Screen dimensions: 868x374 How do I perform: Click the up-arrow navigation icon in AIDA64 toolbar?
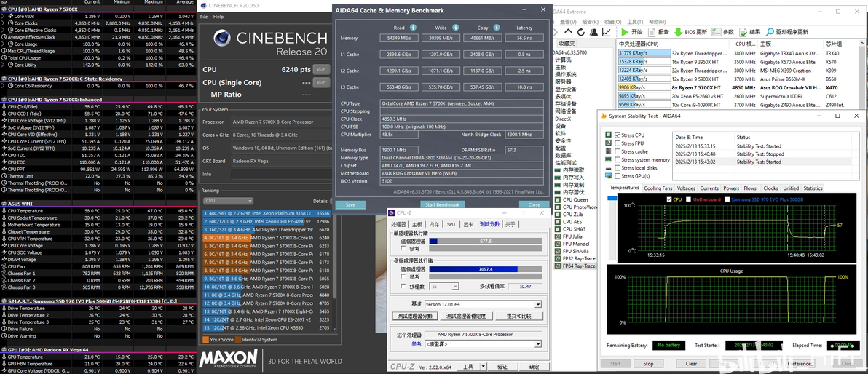(x=568, y=31)
